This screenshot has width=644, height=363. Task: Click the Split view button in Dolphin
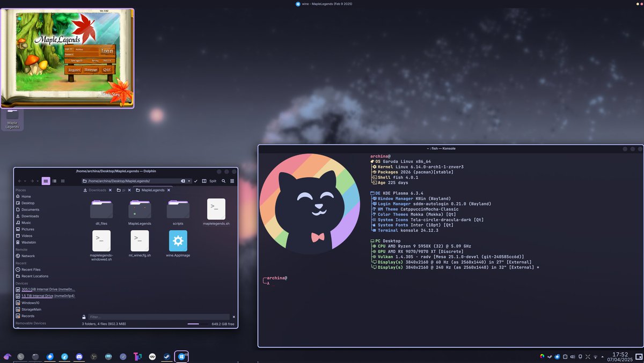coord(210,181)
